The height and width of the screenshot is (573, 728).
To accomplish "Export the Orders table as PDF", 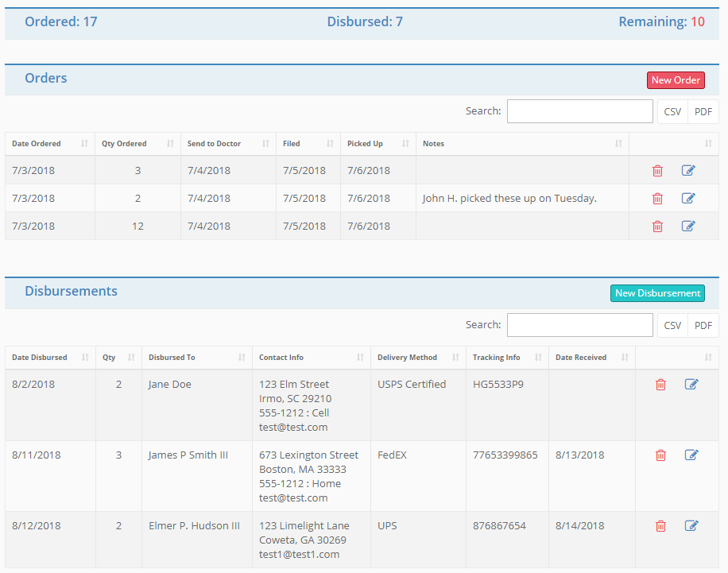I will (703, 111).
